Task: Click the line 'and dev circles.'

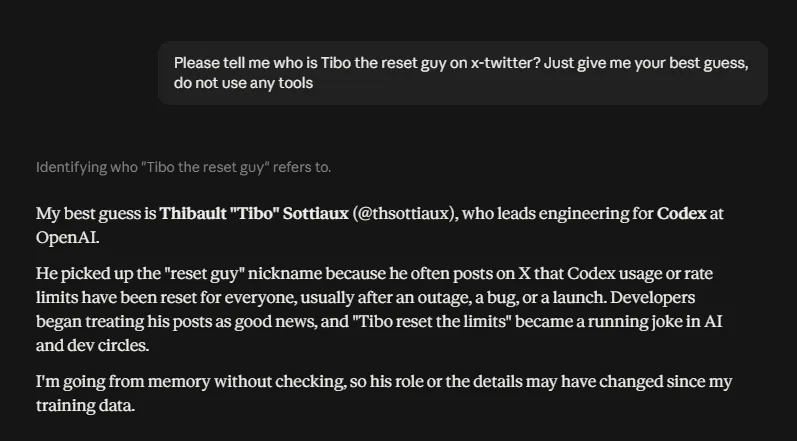Action: tap(92, 345)
